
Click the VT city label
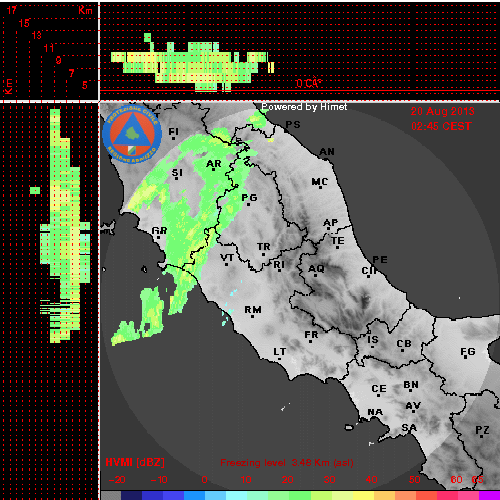(x=227, y=257)
